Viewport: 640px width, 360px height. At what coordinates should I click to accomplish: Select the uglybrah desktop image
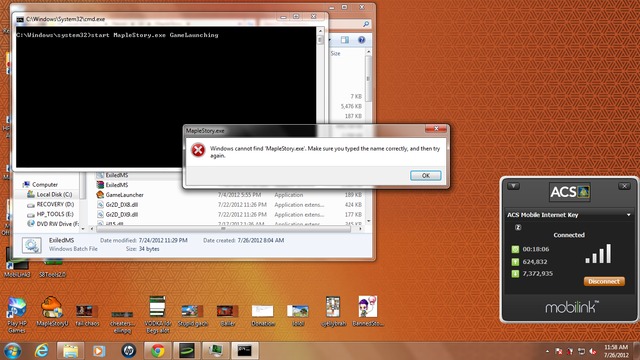[x=333, y=312]
